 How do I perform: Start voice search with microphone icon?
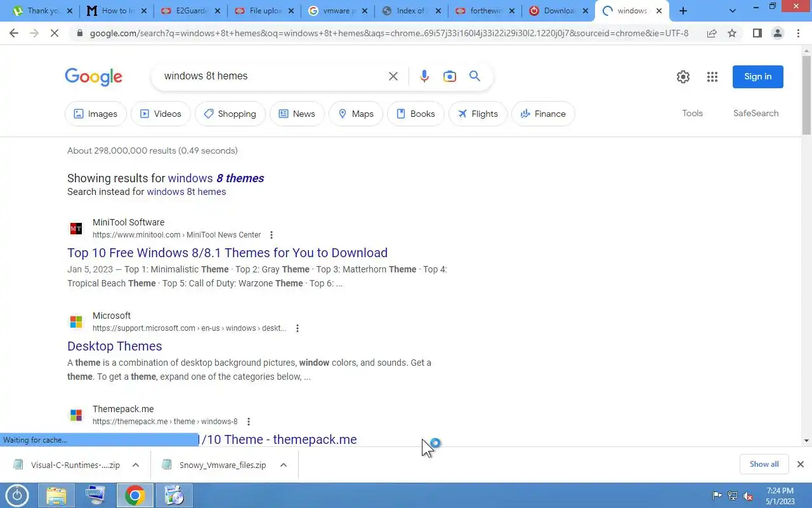pyautogui.click(x=424, y=76)
